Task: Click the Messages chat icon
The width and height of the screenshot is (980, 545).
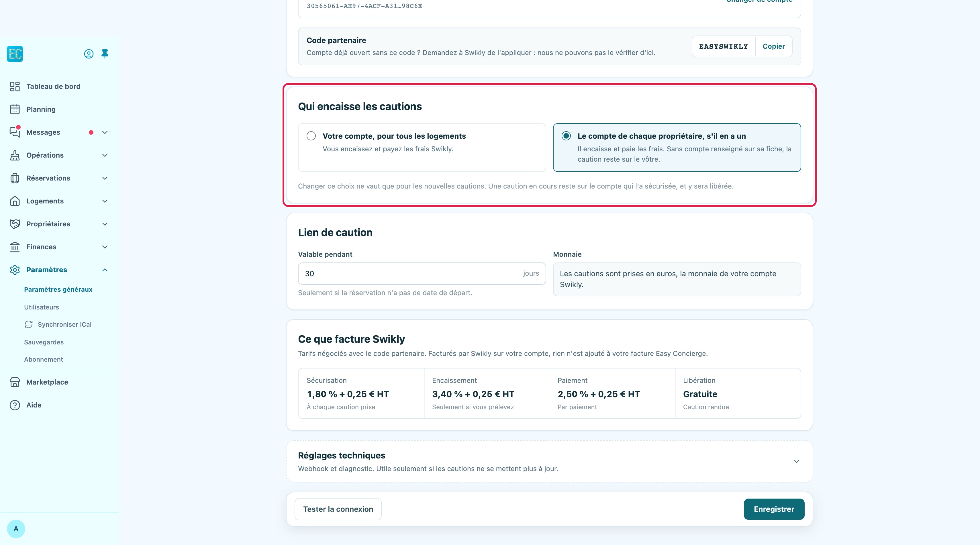Action: coord(15,132)
